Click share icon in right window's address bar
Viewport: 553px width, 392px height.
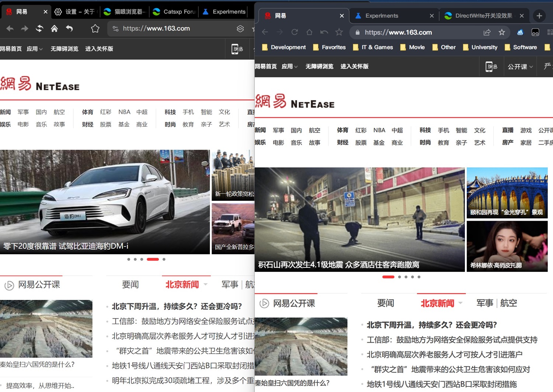[487, 32]
